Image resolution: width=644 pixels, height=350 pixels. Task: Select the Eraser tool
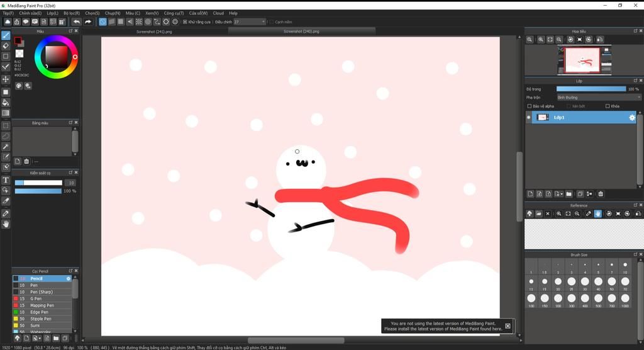click(6, 46)
